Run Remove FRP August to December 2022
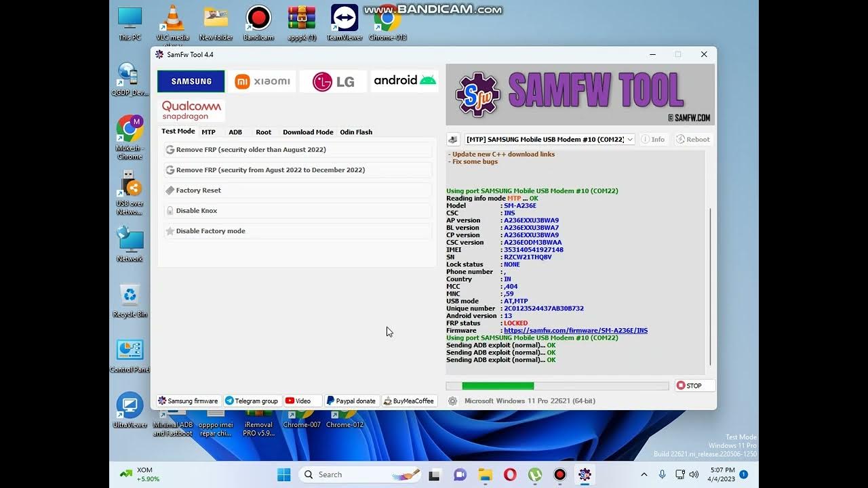 (298, 170)
